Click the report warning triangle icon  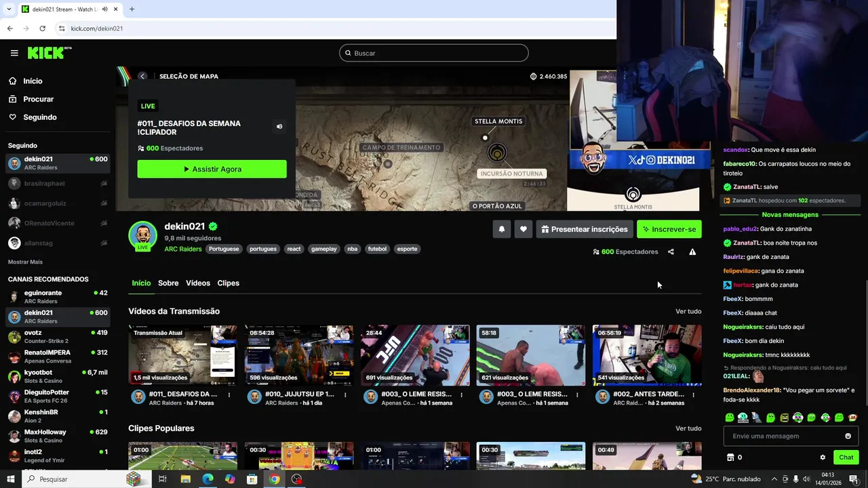[x=692, y=251]
